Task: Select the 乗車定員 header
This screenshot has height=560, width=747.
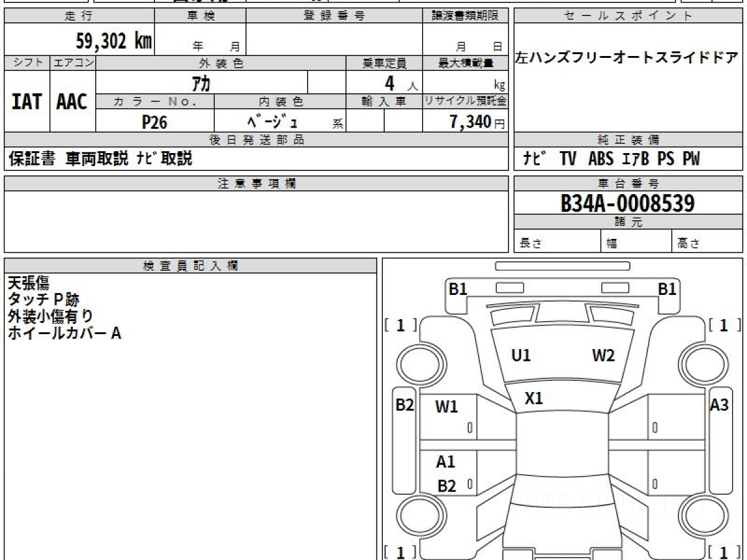Action: point(384,63)
